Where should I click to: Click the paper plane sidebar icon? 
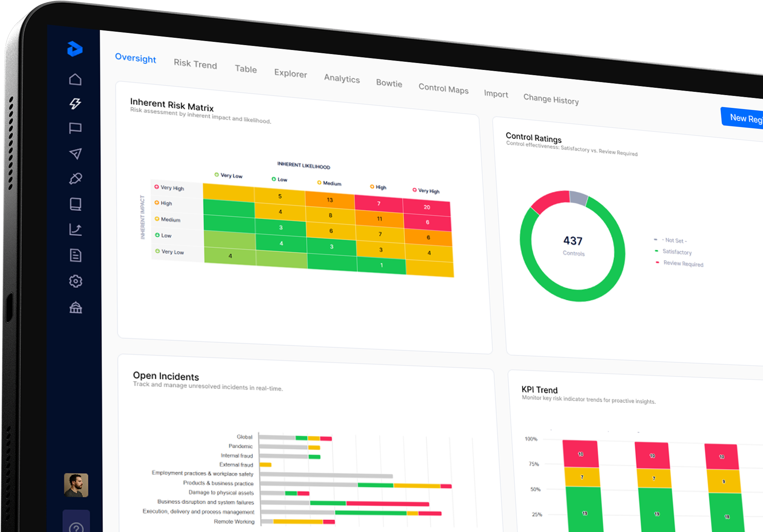point(75,154)
